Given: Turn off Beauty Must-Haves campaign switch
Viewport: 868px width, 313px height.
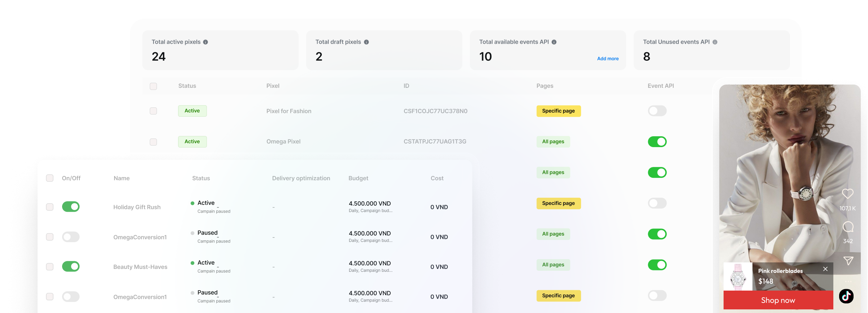Looking at the screenshot, I should pyautogui.click(x=71, y=267).
